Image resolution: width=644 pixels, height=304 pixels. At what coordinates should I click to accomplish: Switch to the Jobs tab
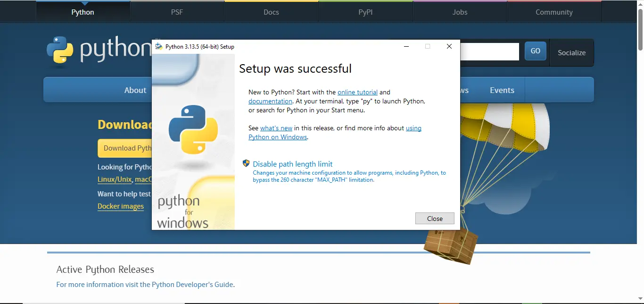460,12
